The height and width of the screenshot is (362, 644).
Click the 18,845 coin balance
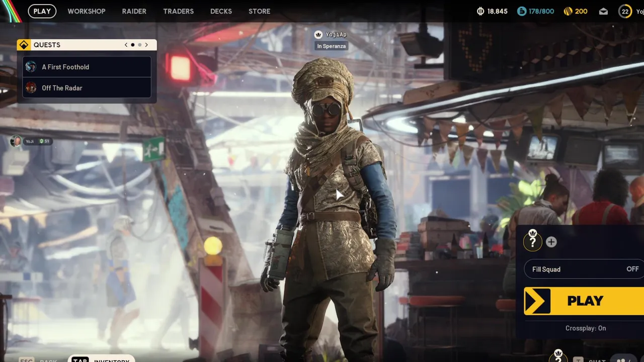[x=498, y=11]
